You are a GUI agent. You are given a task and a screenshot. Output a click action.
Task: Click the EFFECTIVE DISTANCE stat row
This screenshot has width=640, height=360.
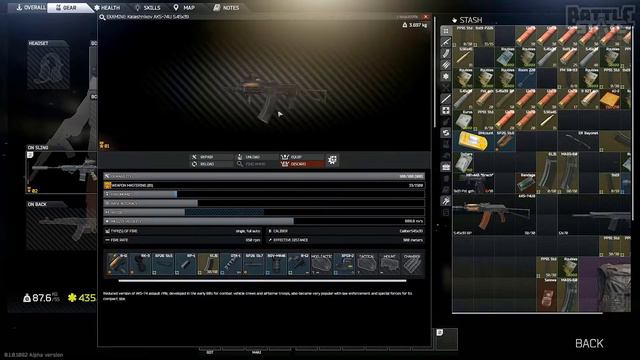tap(345, 240)
